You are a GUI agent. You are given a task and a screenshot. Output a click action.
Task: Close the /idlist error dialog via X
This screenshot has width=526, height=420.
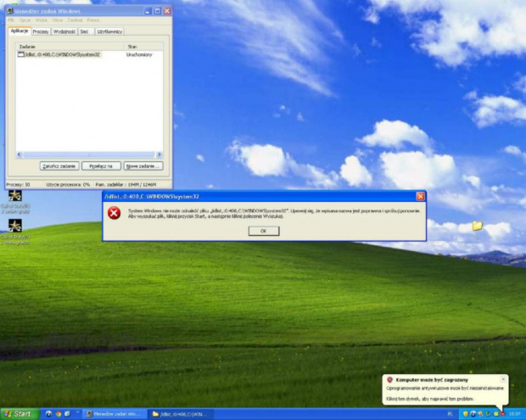point(420,196)
